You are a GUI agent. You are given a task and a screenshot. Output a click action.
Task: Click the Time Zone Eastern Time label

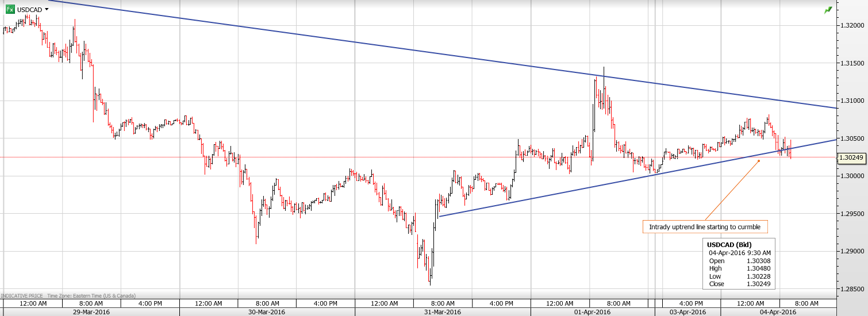[87, 294]
